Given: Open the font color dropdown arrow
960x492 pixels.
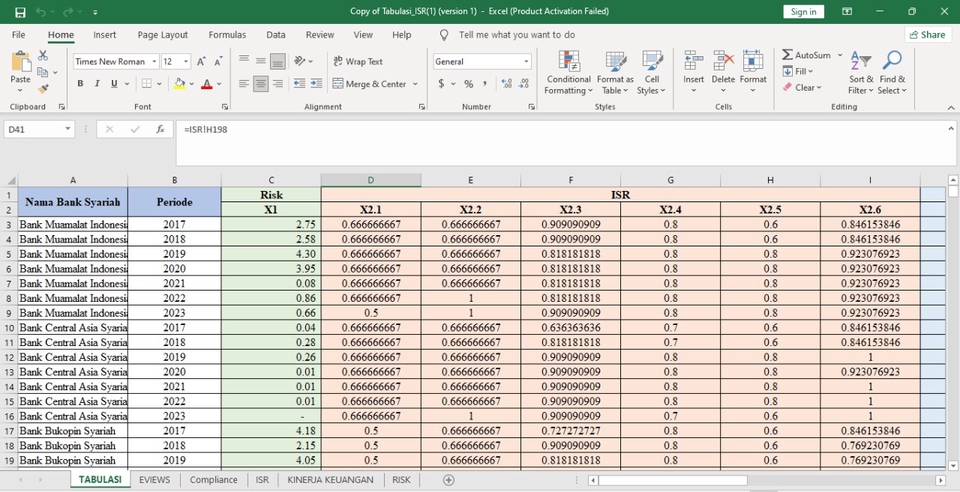Looking at the screenshot, I should click(x=219, y=84).
